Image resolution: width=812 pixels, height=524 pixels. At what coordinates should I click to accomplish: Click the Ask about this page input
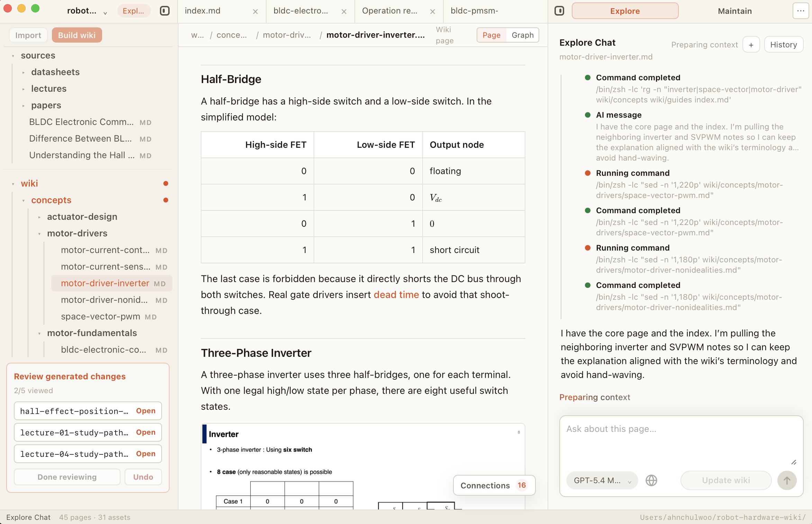tap(681, 443)
